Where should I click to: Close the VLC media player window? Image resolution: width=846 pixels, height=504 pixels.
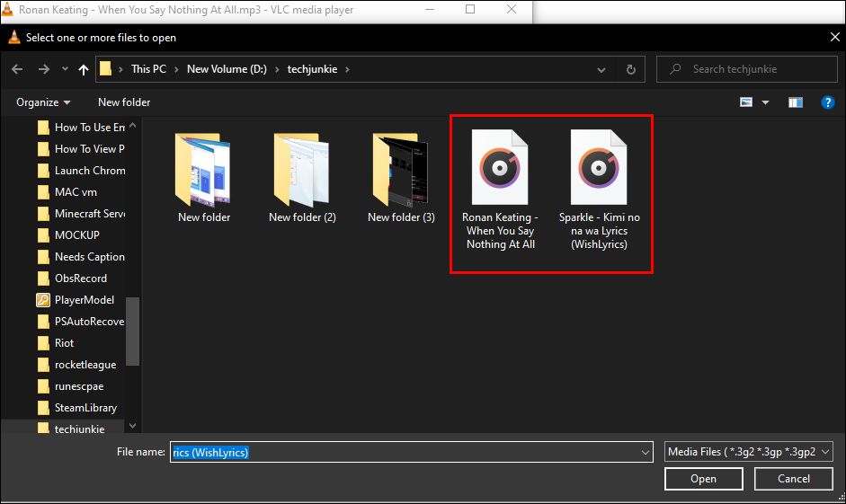pyautogui.click(x=512, y=9)
